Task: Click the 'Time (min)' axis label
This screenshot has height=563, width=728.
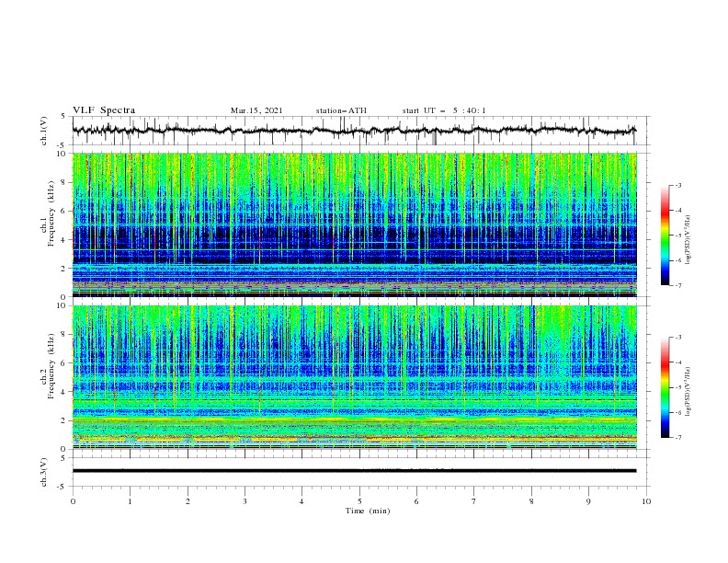Action: (368, 511)
